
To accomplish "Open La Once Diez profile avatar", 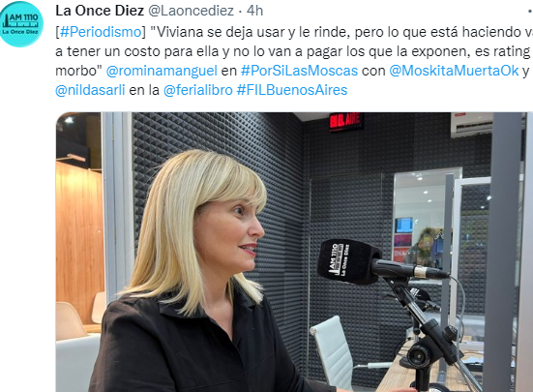I will (x=21, y=24).
